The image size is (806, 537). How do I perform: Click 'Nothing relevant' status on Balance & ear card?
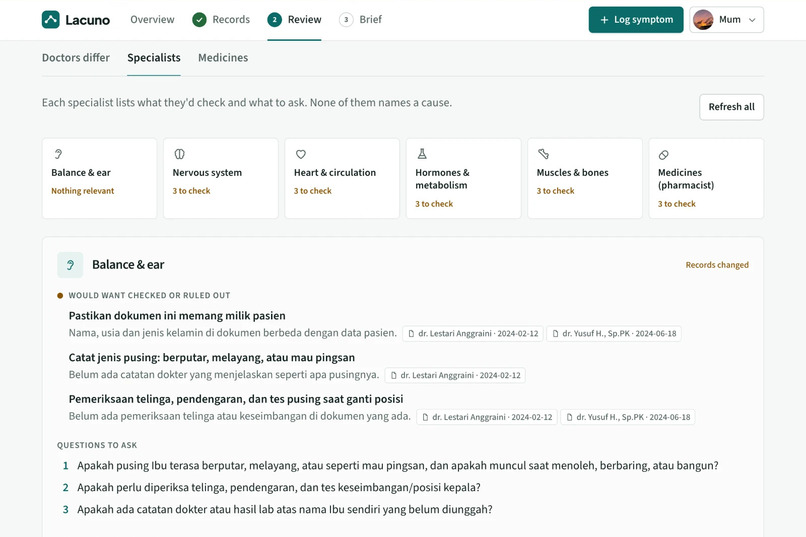tap(83, 191)
